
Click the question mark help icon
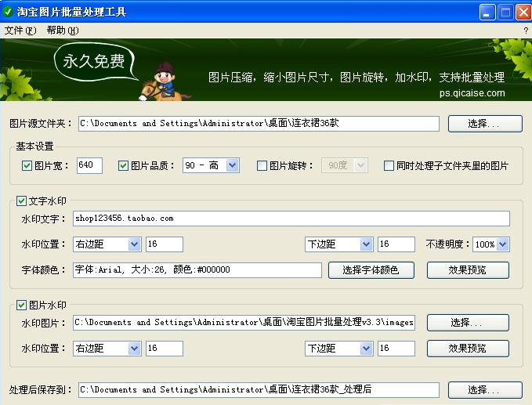525,31
